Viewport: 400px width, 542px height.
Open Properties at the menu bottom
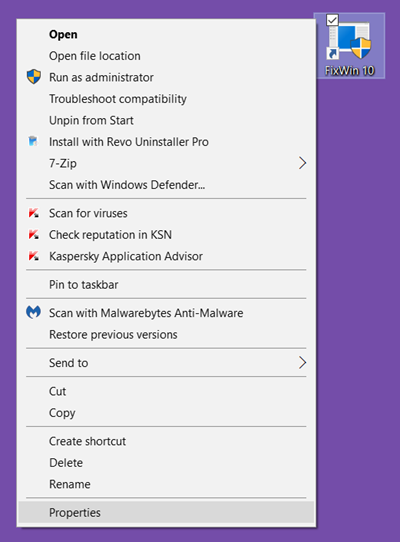[x=166, y=512]
